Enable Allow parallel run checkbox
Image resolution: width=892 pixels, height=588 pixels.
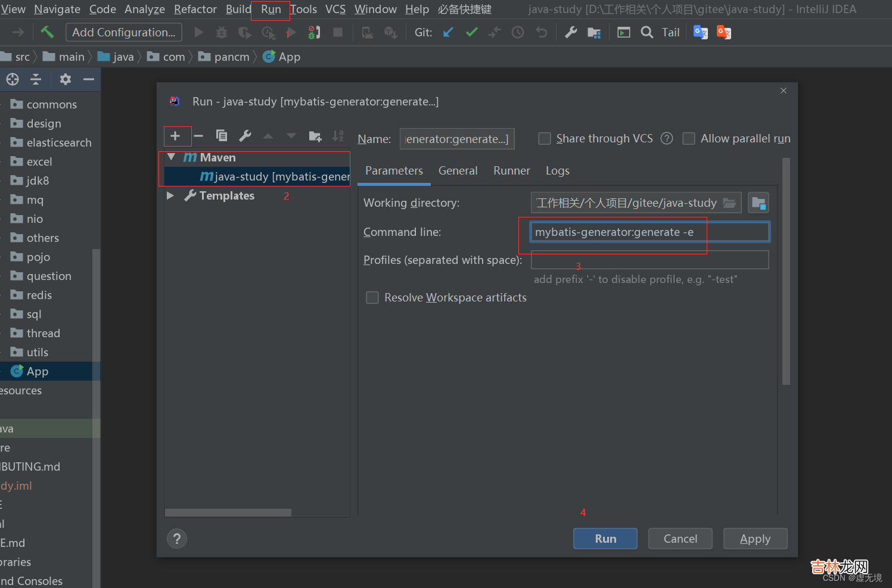(x=689, y=139)
